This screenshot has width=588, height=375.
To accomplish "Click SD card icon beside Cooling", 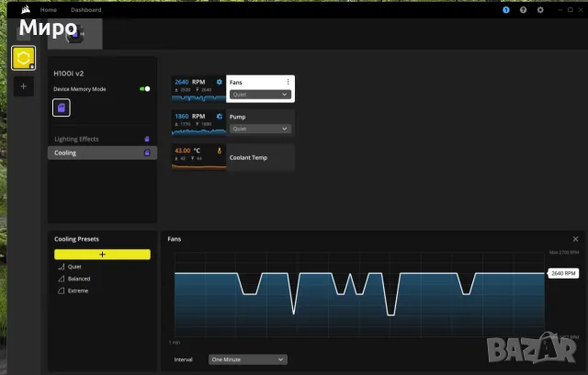I will (147, 153).
